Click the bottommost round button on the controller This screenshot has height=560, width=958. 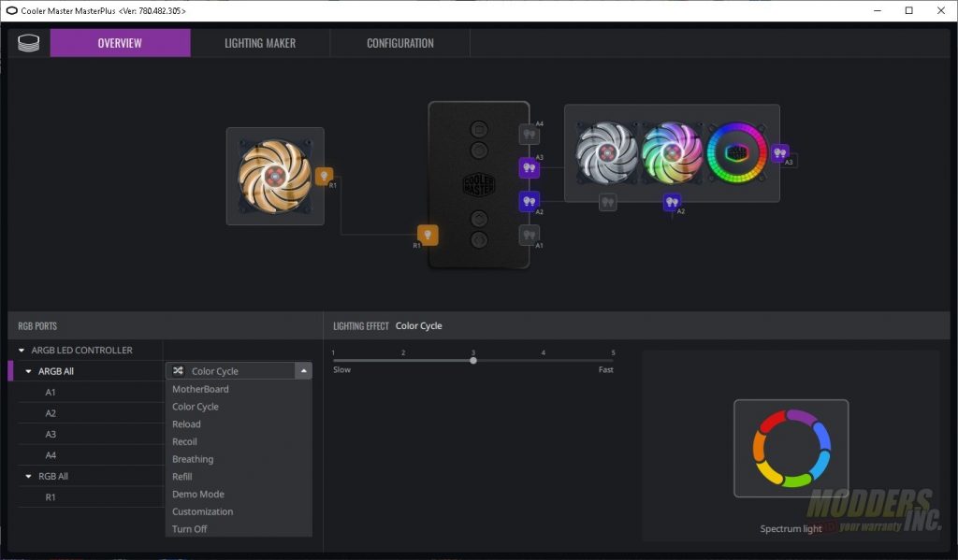479,240
